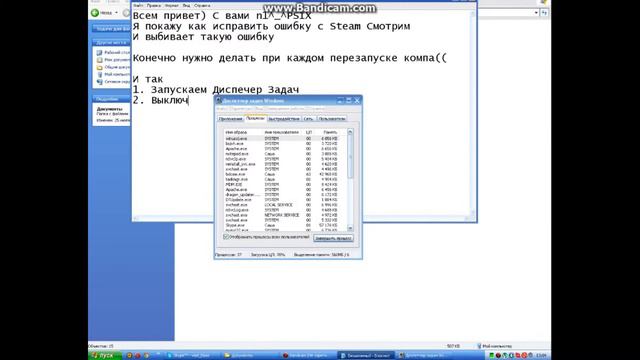Open Notepad Правка menu

pyautogui.click(x=153, y=6)
